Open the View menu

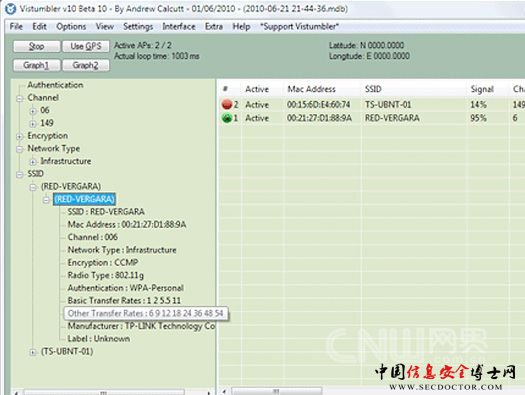coord(104,26)
